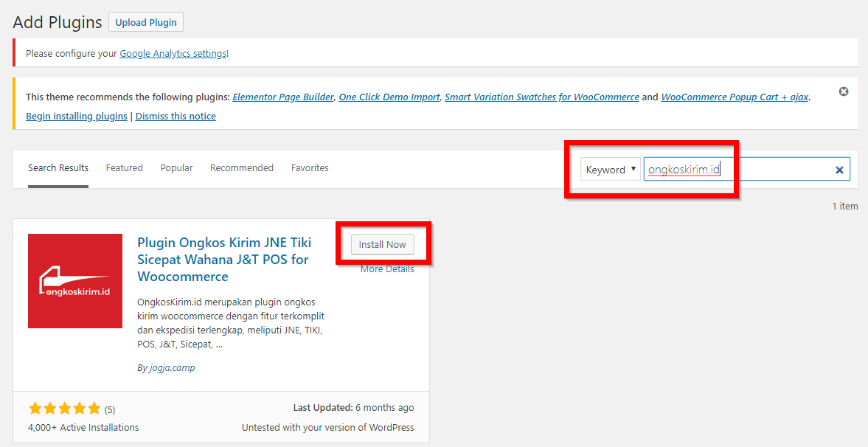The width and height of the screenshot is (868, 447).
Task: Clear the search field with X icon
Action: click(x=839, y=170)
